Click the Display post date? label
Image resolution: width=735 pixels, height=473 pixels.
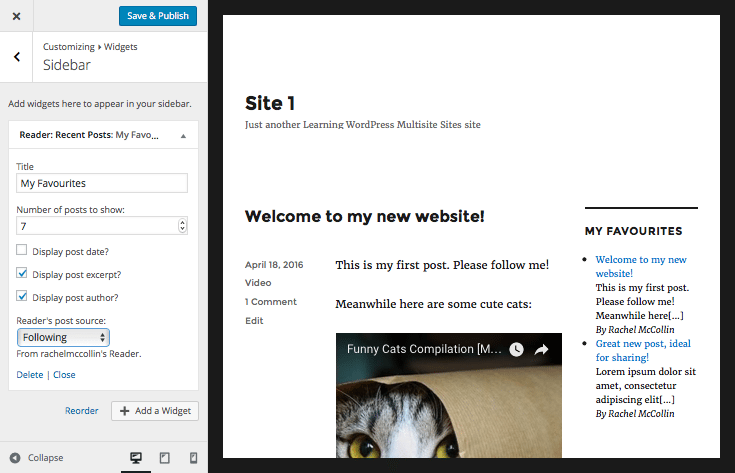click(x=70, y=252)
